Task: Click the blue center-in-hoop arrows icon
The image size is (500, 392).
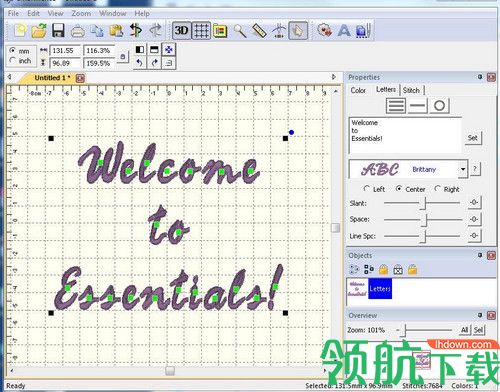Action: [x=169, y=50]
